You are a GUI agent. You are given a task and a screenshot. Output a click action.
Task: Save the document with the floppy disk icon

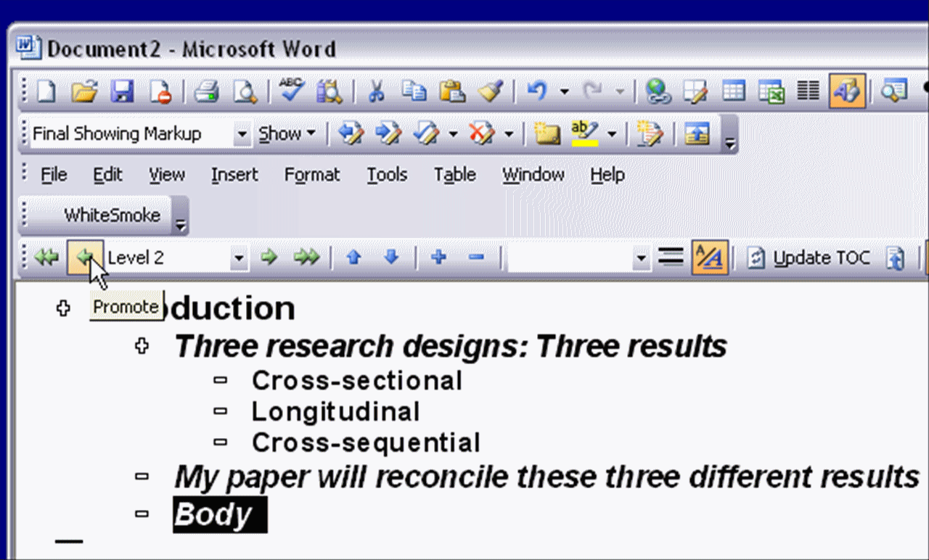coord(122,91)
